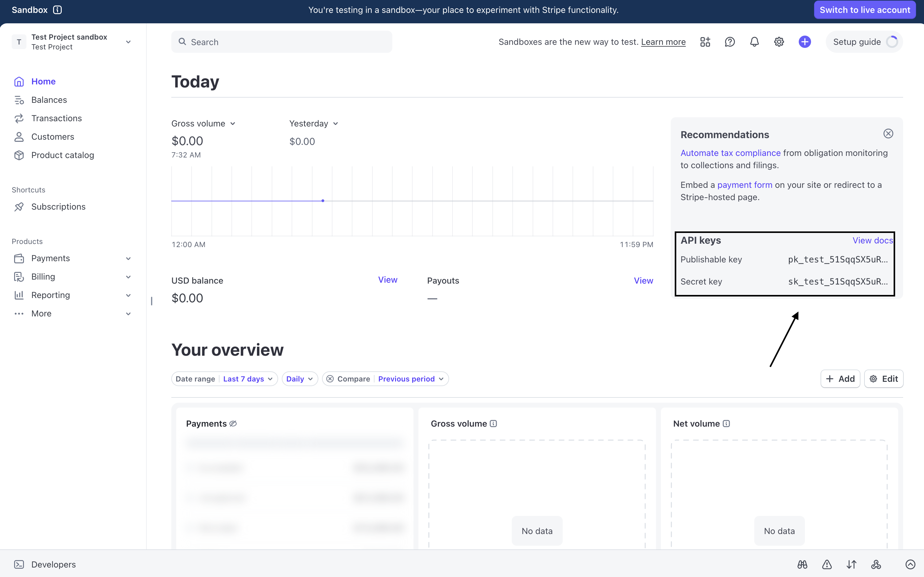The height and width of the screenshot is (577, 924).
Task: Click the Search input field
Action: (282, 42)
